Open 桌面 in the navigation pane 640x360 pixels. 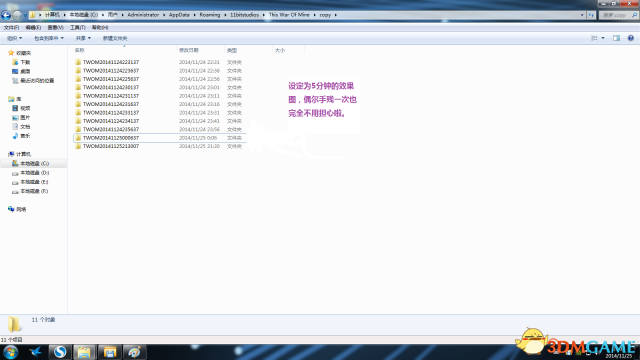[x=21, y=71]
